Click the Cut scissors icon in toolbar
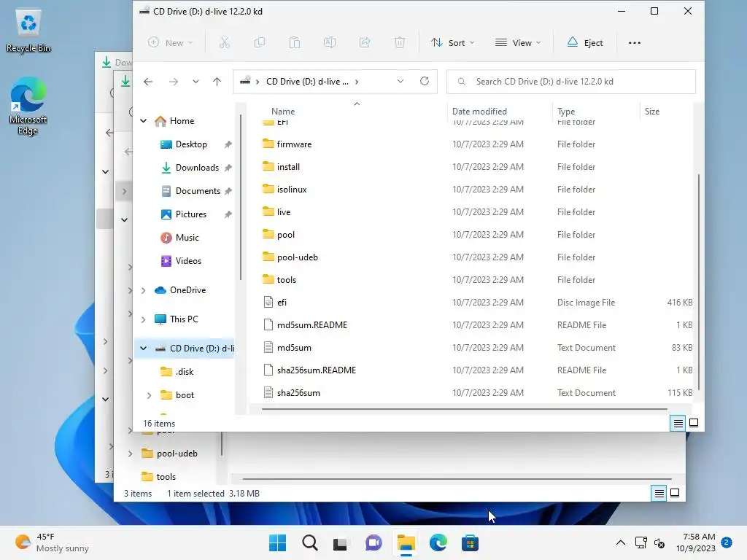This screenshot has height=560, width=747. point(225,43)
